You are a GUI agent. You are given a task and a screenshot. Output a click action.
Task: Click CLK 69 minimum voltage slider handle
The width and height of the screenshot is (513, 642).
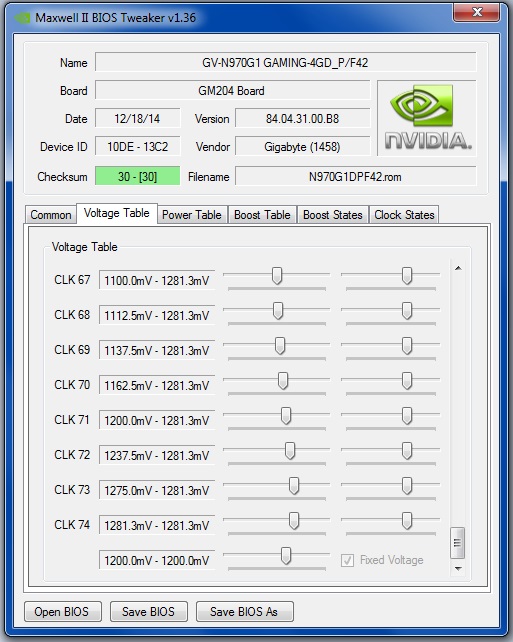[x=280, y=346]
